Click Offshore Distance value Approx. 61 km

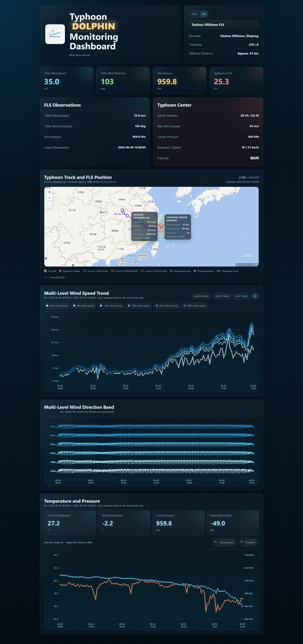248,54
